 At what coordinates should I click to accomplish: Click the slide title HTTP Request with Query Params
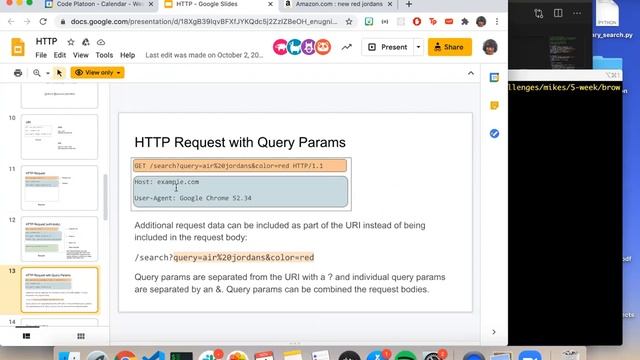point(240,142)
